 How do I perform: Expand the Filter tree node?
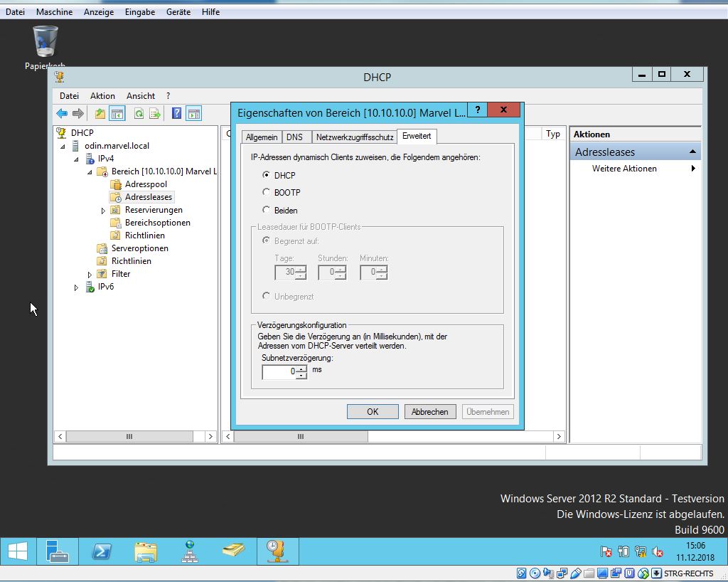point(90,275)
